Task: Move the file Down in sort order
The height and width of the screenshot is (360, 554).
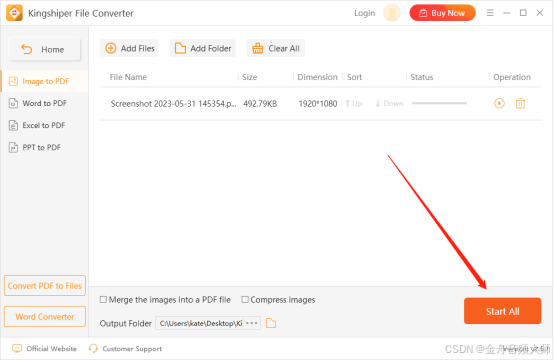Action: 389,104
